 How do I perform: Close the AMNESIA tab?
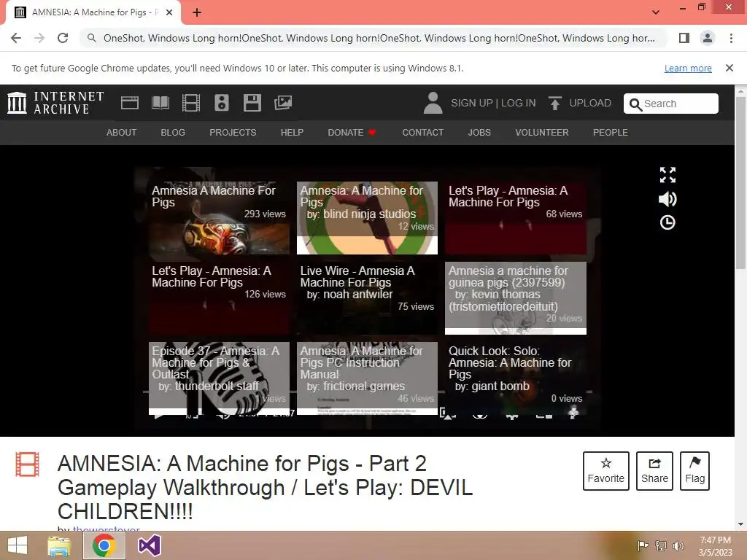click(169, 12)
